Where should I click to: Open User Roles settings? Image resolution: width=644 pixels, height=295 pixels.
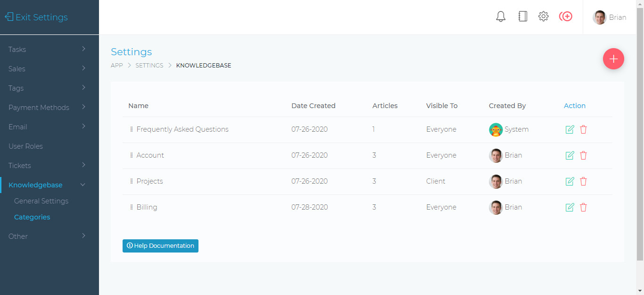26,146
